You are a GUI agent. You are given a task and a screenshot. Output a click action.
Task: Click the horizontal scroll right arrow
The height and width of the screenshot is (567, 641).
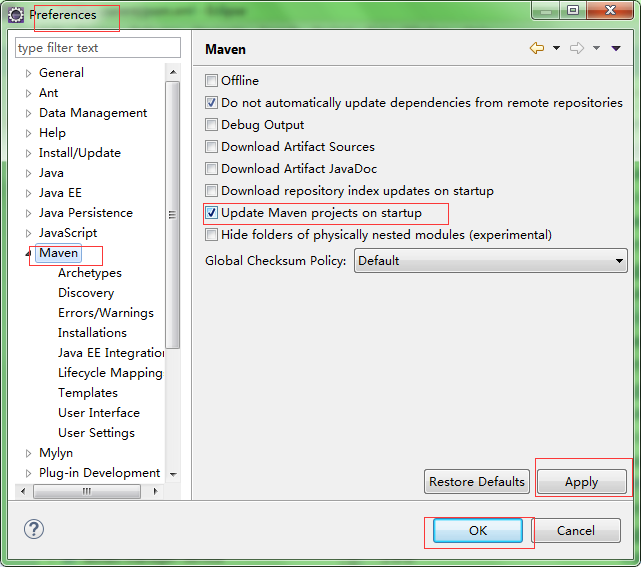click(155, 491)
